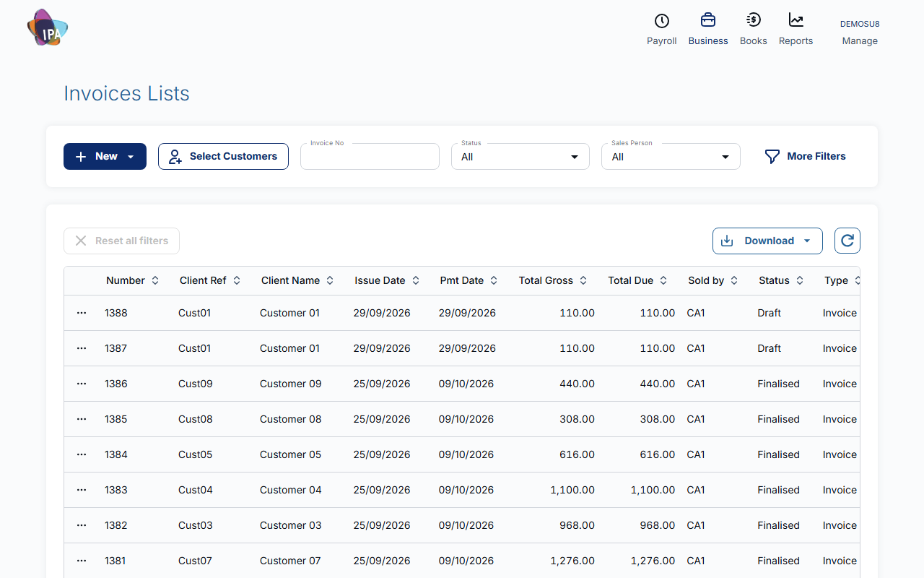Click Finalised status of invoice 1386

pyautogui.click(x=778, y=384)
